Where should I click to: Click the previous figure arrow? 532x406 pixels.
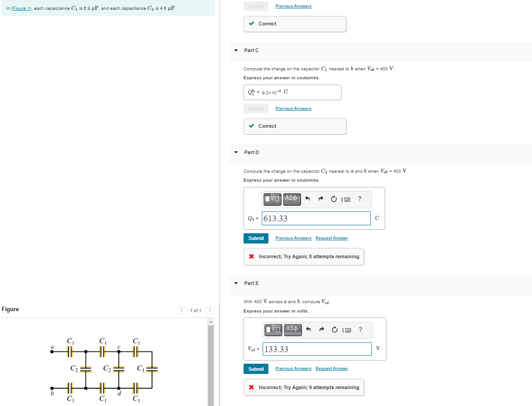point(182,310)
